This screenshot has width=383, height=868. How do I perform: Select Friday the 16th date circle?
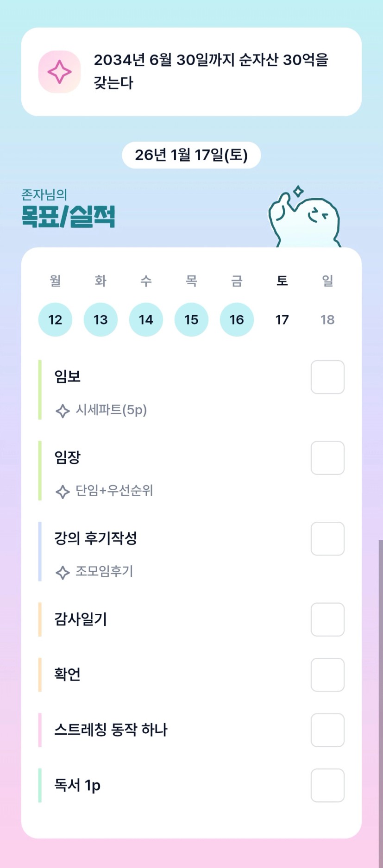point(237,319)
